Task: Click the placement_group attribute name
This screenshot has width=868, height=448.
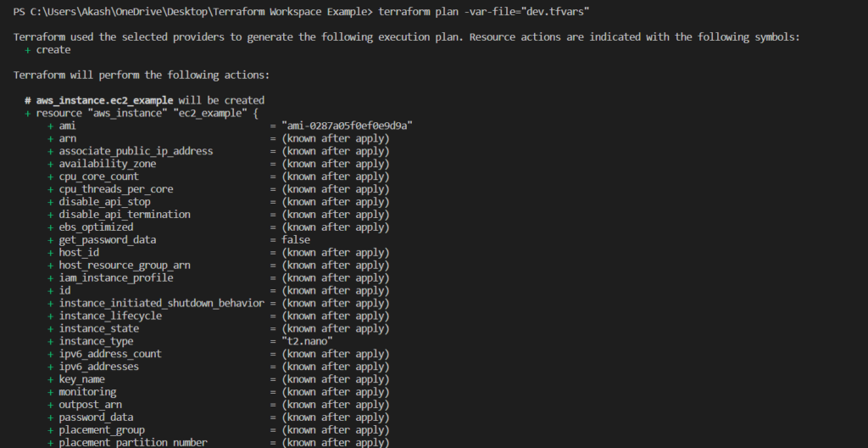Action: point(102,430)
